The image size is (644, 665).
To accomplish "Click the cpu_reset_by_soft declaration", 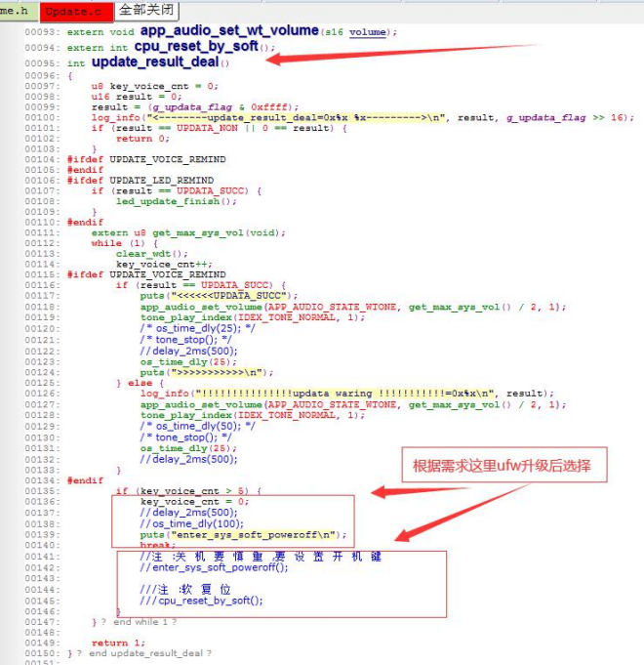I will (196, 46).
